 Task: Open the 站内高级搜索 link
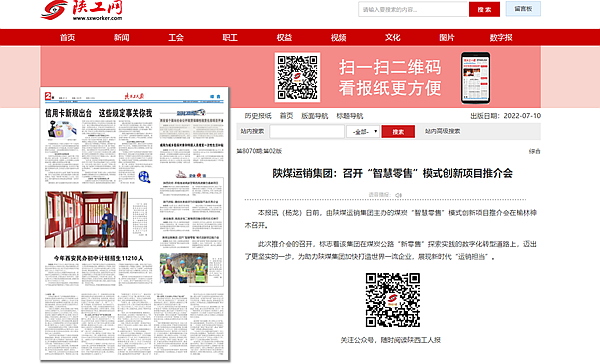(x=442, y=131)
